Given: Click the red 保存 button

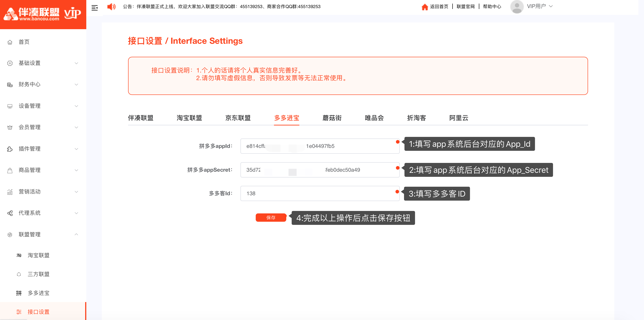Looking at the screenshot, I should [271, 218].
